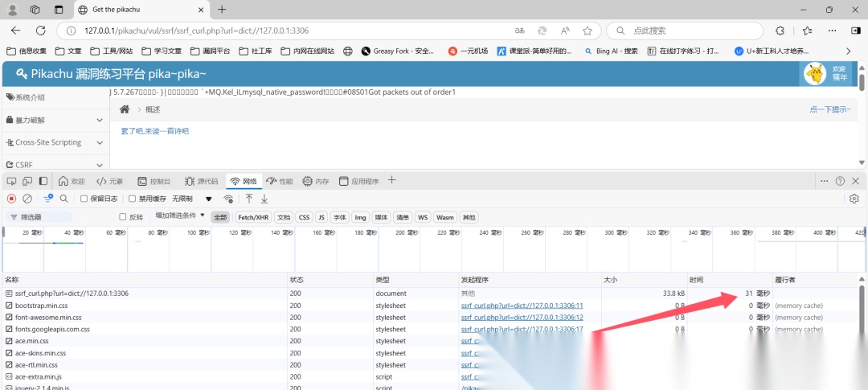Image resolution: width=868 pixels, height=390 pixels.
Task: Close the DevTools panel with X
Action: point(856,181)
